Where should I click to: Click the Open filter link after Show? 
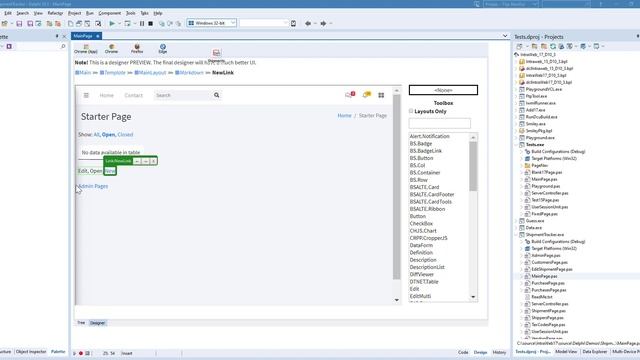point(108,134)
